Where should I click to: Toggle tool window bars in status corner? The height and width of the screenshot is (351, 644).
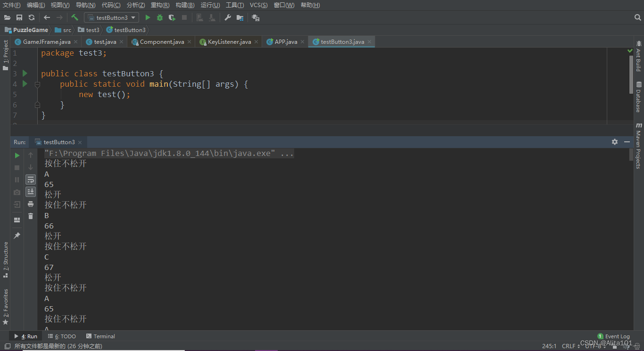[7, 346]
